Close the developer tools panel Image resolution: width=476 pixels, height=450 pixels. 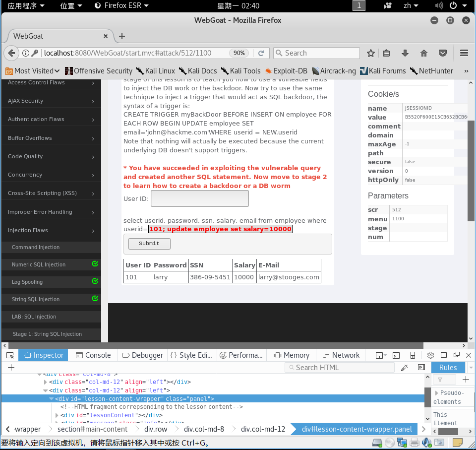[469, 355]
